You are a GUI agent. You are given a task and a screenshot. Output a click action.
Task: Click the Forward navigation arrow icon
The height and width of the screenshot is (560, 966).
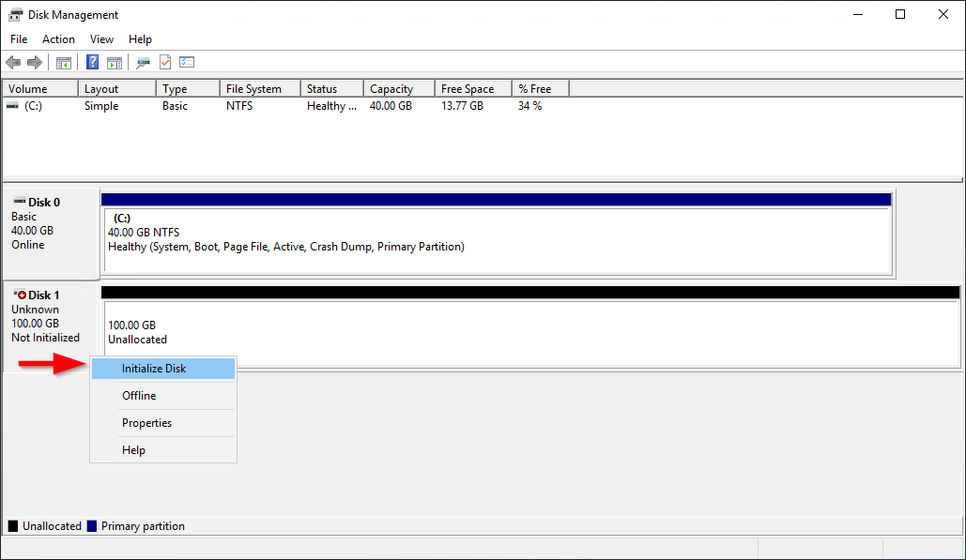[x=36, y=62]
